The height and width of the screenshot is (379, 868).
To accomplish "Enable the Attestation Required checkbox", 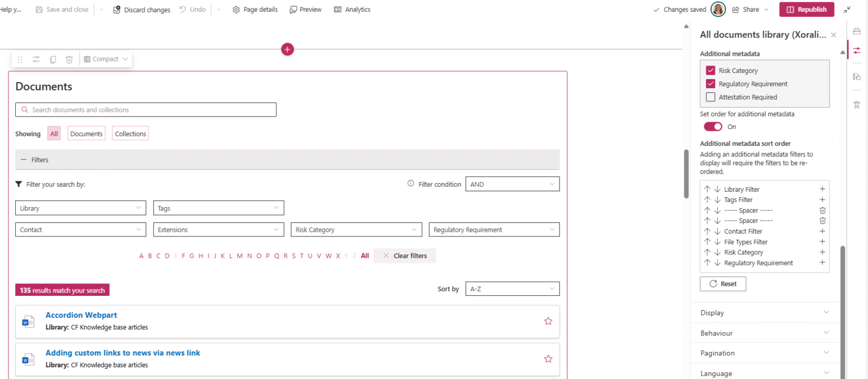I will click(x=710, y=97).
